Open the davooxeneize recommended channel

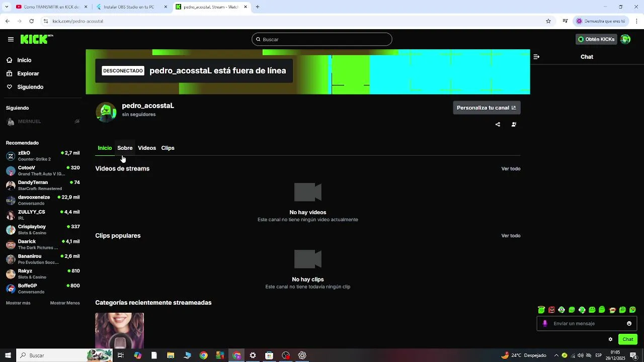pos(43,200)
